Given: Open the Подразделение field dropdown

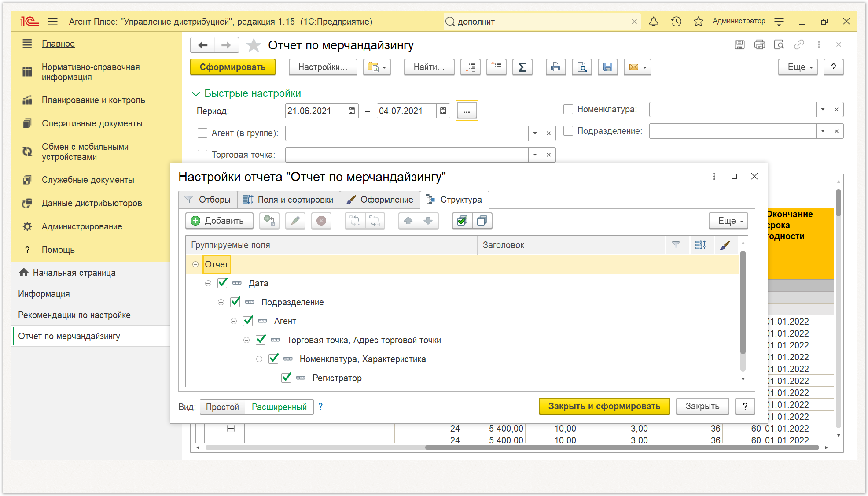Looking at the screenshot, I should coord(822,131).
